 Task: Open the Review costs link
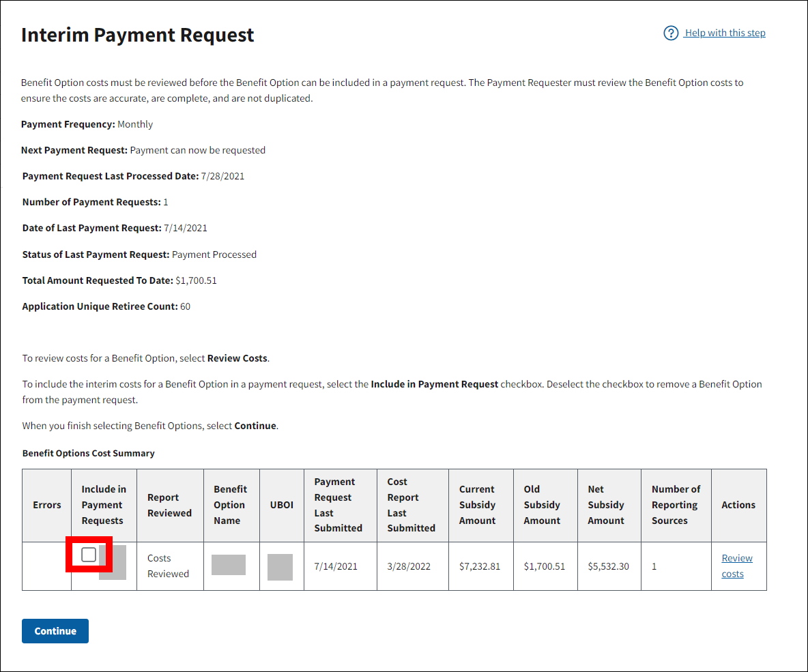coord(736,566)
